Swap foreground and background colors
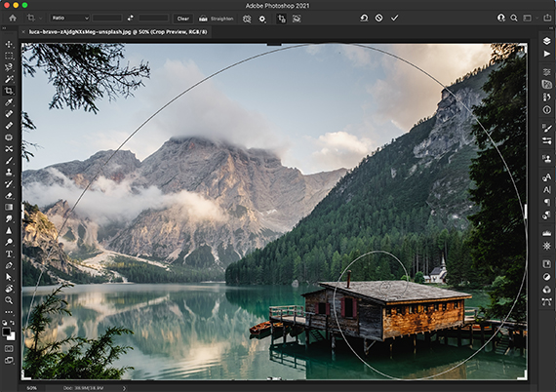 (x=13, y=323)
